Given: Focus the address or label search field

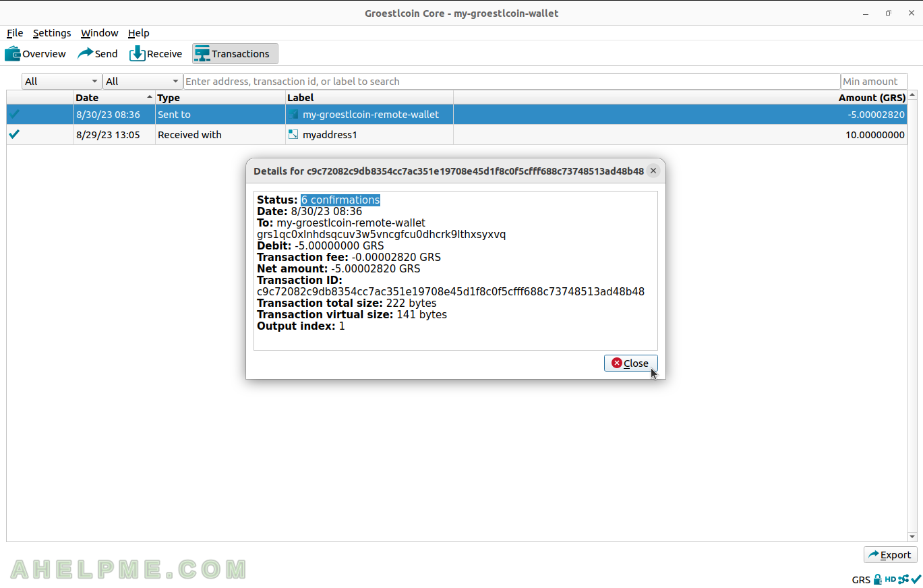Looking at the screenshot, I should [512, 82].
